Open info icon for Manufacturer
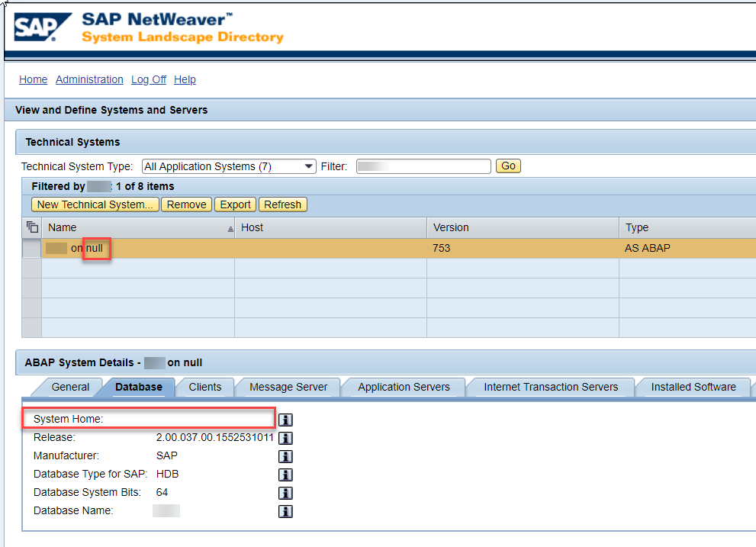The image size is (756, 547). 285,456
